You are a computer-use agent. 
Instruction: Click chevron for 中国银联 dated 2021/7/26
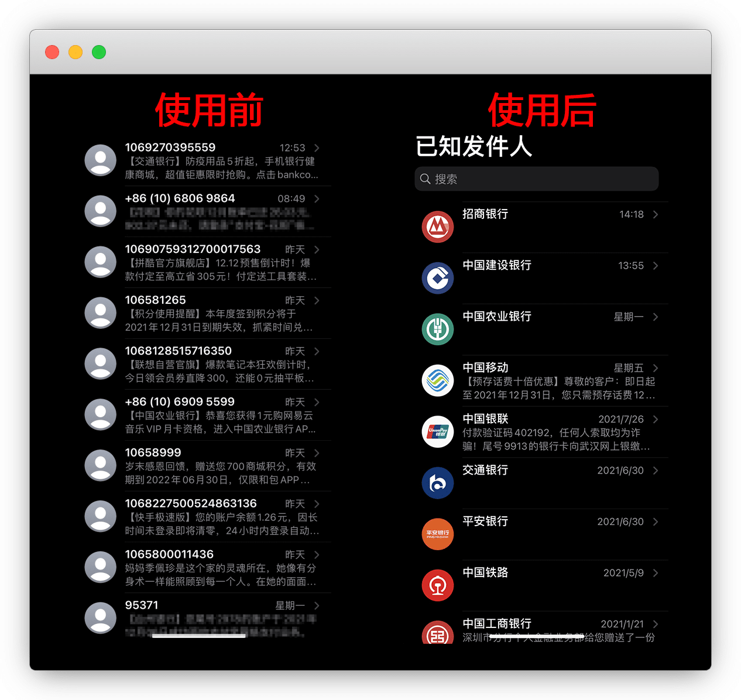tap(656, 419)
